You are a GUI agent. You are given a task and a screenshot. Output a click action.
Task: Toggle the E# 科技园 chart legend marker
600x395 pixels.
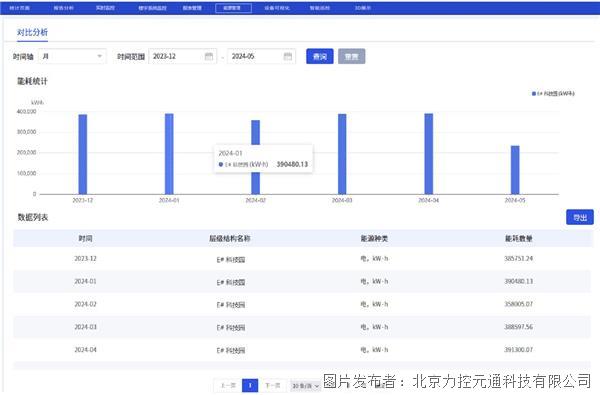(x=534, y=94)
